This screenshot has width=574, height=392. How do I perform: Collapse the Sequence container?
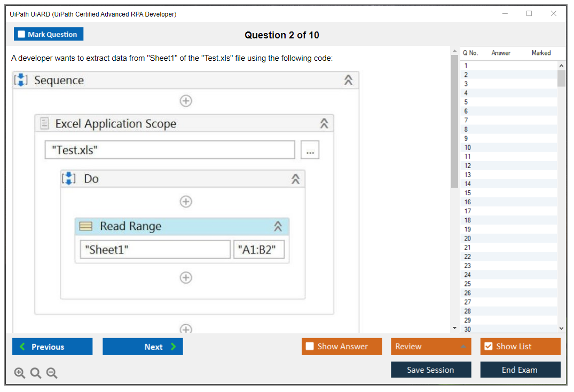[x=348, y=81]
